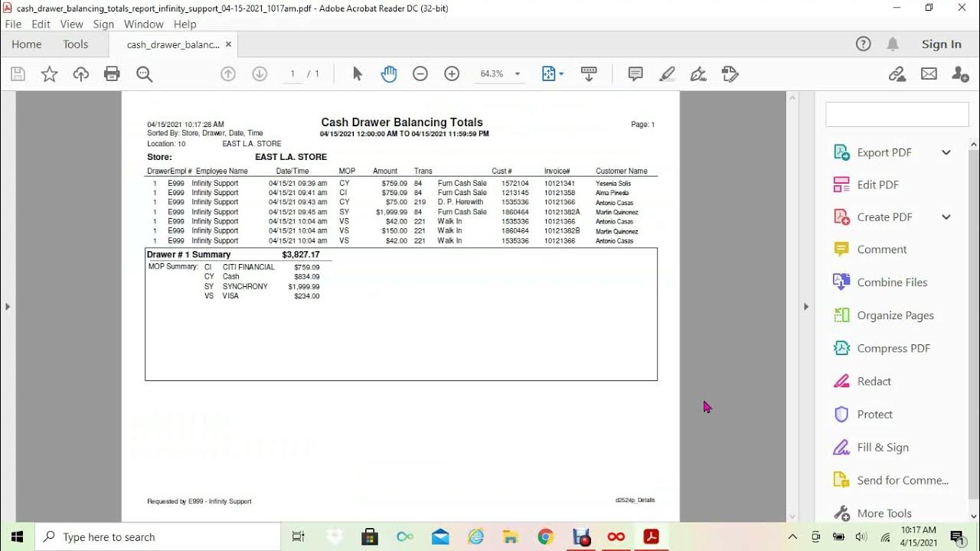Screen dimensions: 980x551
Task: Switch to Home tab
Action: (27, 44)
